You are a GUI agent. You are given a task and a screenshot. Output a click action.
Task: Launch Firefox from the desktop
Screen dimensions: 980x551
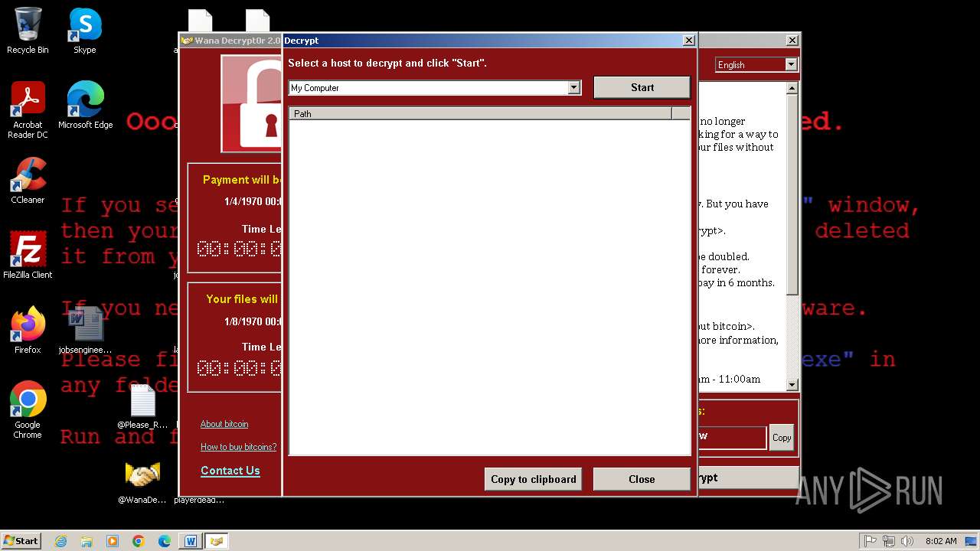click(28, 331)
